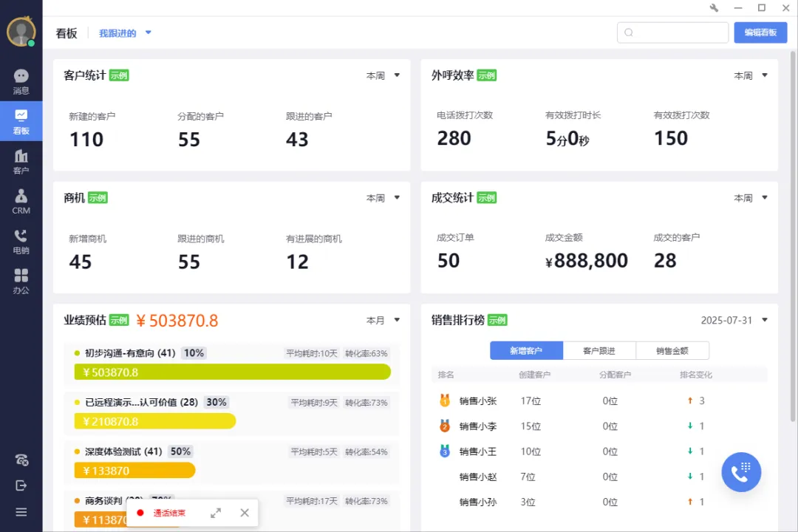Viewport: 798px width, 532px height.
Task: Click the 深度体验测试 (41) stage label
Action: (x=123, y=451)
